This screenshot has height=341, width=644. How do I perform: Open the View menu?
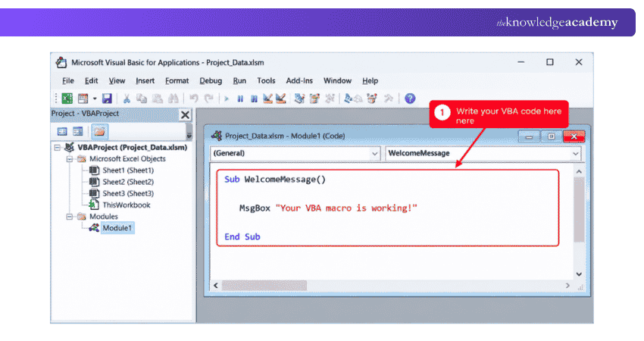click(117, 81)
